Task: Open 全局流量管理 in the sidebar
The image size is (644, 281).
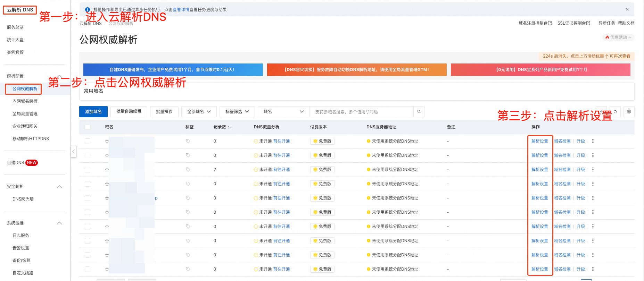Action: (25, 114)
